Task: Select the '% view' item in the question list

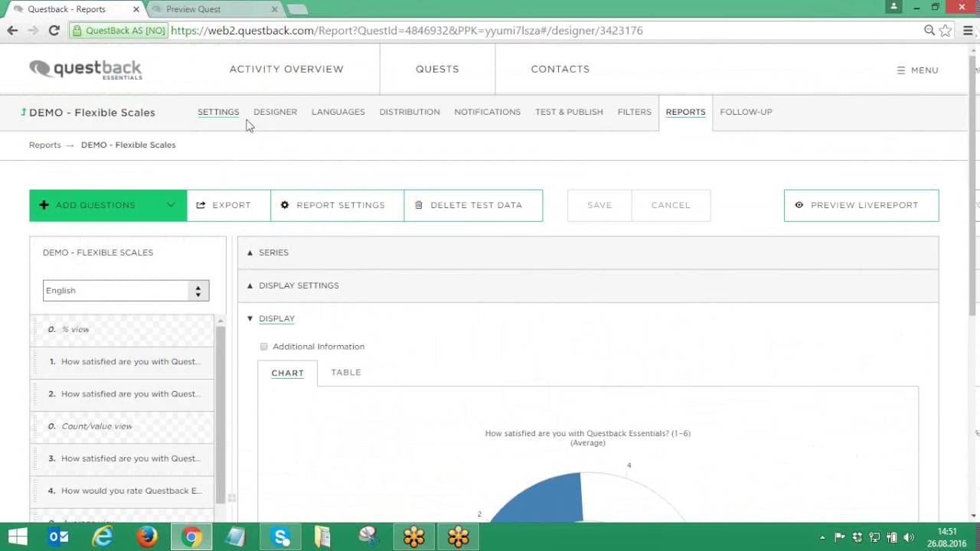Action: pyautogui.click(x=122, y=330)
